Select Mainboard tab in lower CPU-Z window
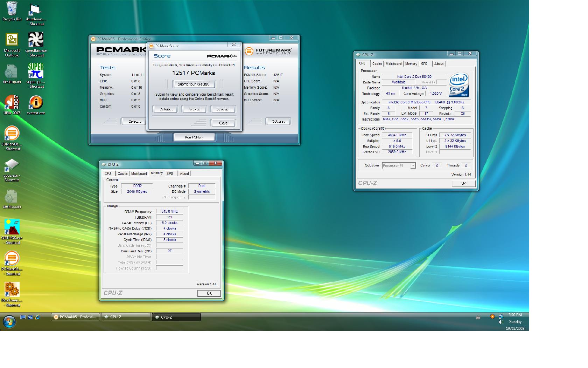This screenshot has height=368, width=588. coord(139,173)
